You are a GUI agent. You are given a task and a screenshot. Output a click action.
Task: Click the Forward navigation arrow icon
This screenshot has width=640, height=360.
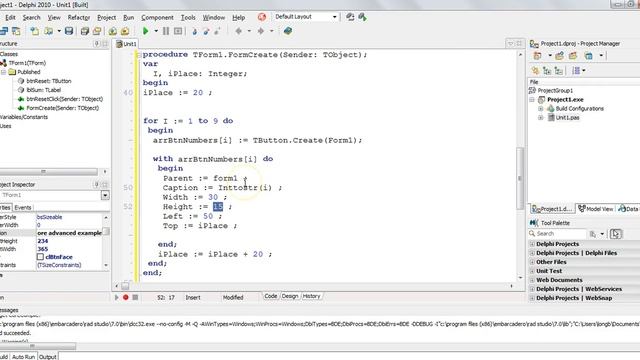260,31
